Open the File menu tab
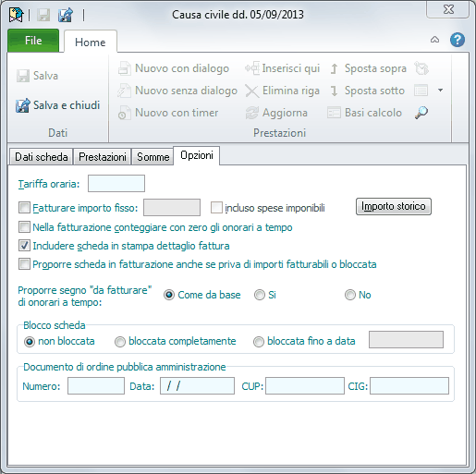Viewport: 476px width, 474px height. 33,41
